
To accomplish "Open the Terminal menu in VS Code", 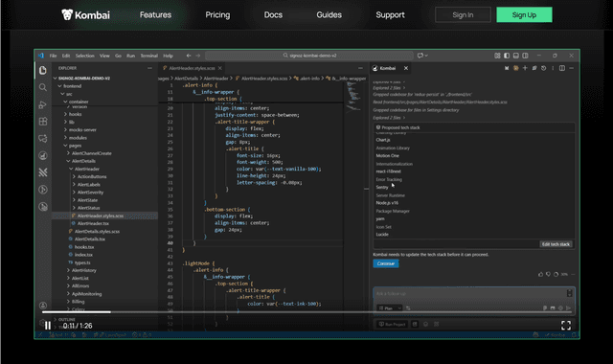I will 149,56.
